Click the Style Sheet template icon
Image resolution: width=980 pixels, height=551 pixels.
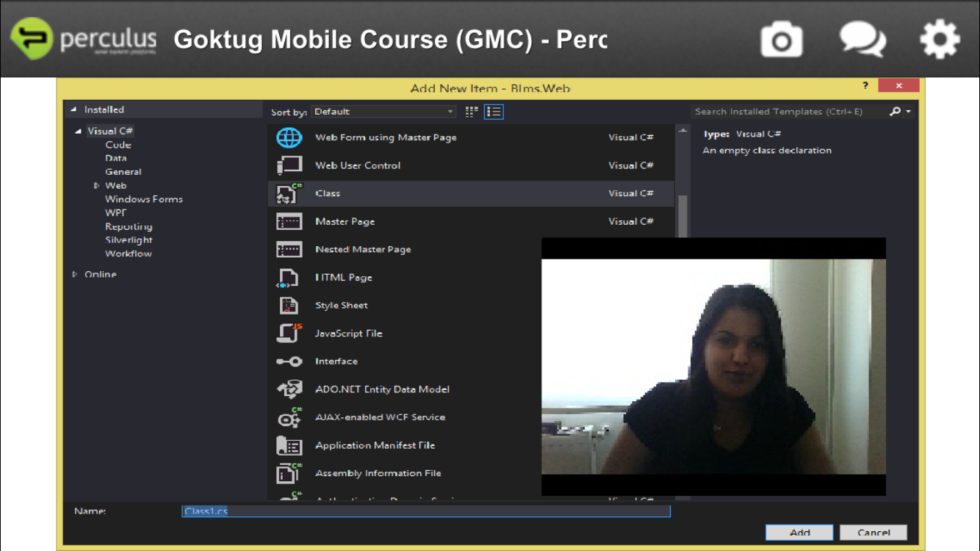point(289,306)
